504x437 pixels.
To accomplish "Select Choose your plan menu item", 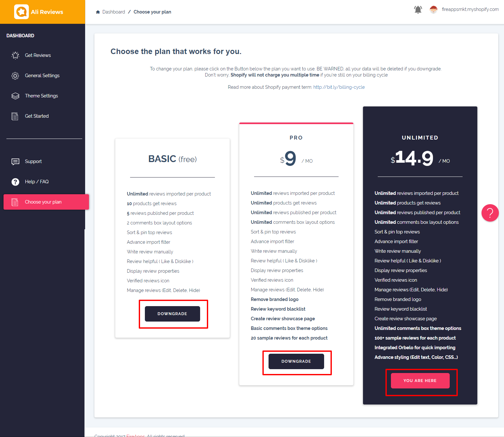I will click(x=46, y=202).
